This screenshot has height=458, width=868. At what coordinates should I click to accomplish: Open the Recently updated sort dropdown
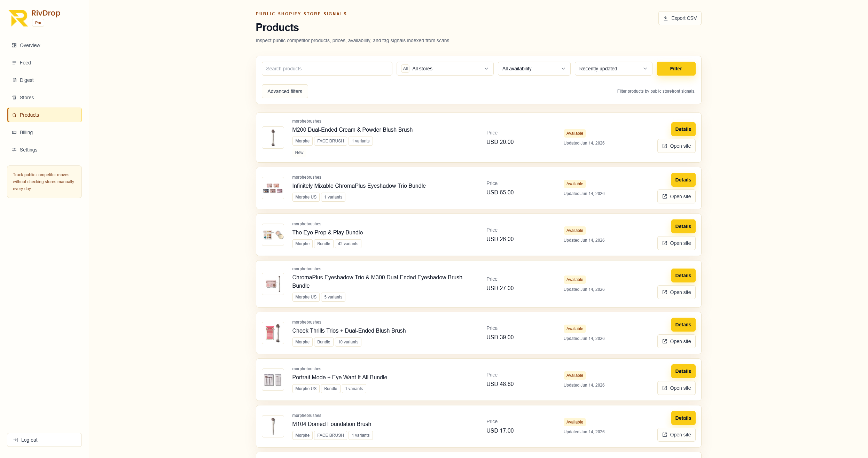click(x=613, y=69)
